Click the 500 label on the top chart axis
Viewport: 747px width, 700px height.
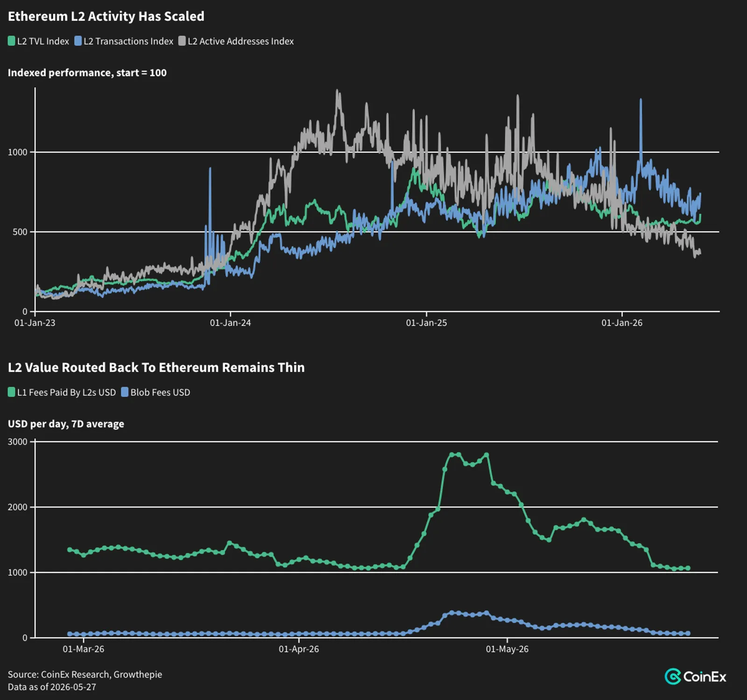tap(20, 232)
